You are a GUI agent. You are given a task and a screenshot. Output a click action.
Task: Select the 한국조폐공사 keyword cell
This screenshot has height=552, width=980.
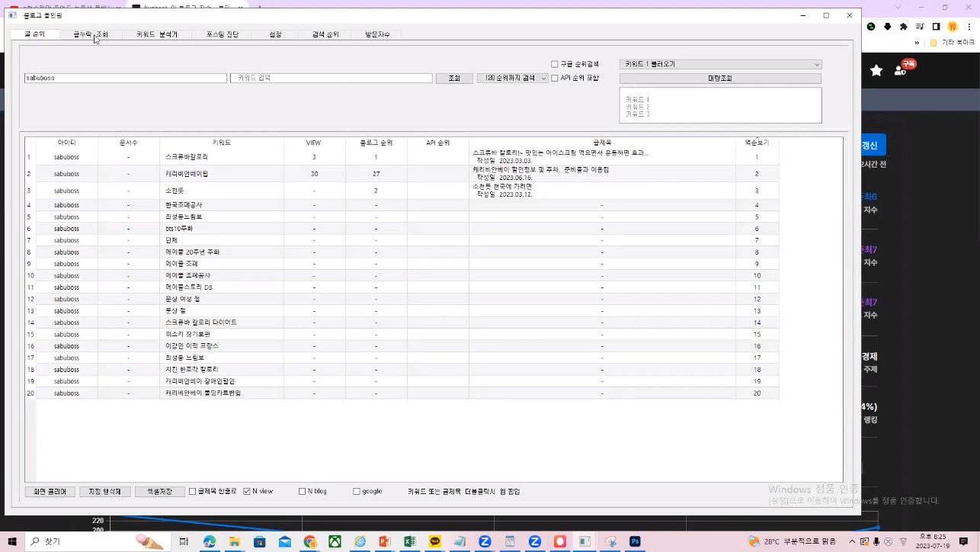tap(222, 205)
